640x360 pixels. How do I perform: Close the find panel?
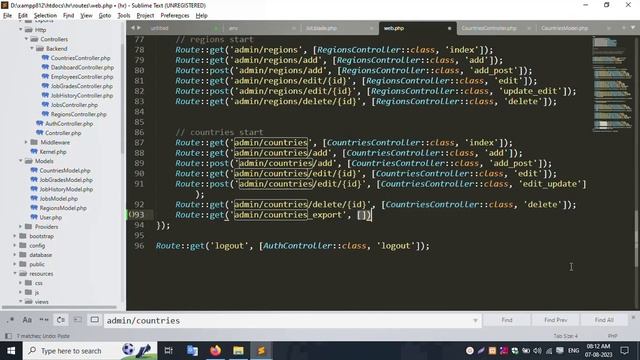(633, 317)
